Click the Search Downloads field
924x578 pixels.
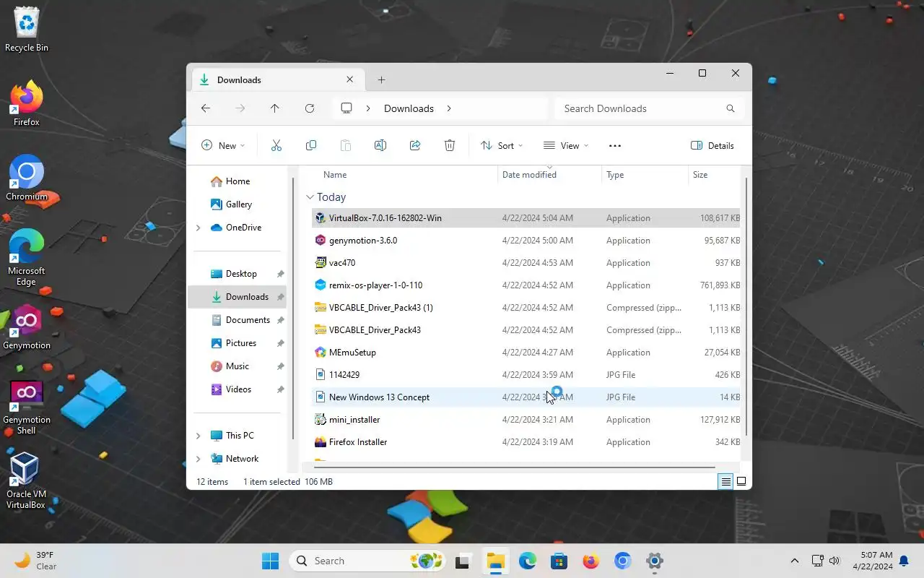click(x=648, y=108)
